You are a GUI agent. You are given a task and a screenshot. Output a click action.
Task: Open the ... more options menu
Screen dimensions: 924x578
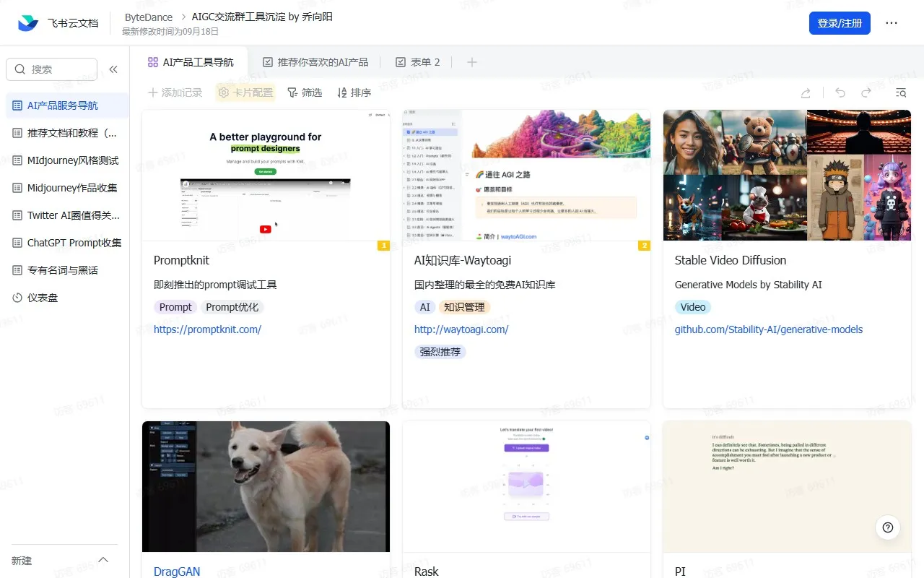(891, 22)
